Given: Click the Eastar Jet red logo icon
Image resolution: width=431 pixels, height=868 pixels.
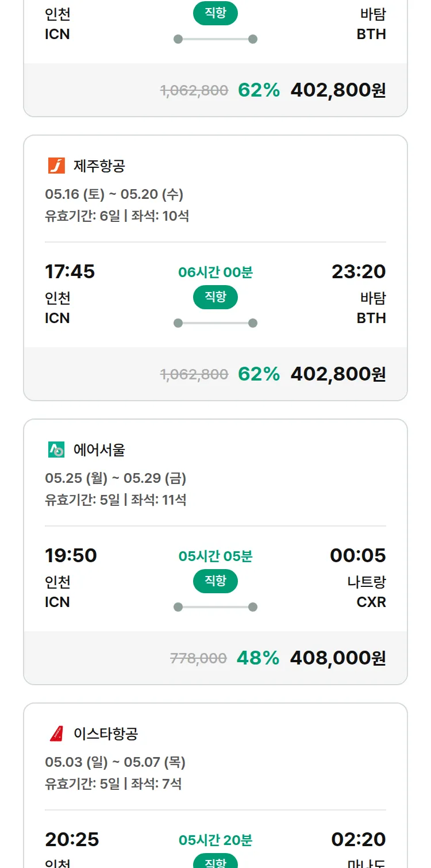Looking at the screenshot, I should click(x=56, y=734).
